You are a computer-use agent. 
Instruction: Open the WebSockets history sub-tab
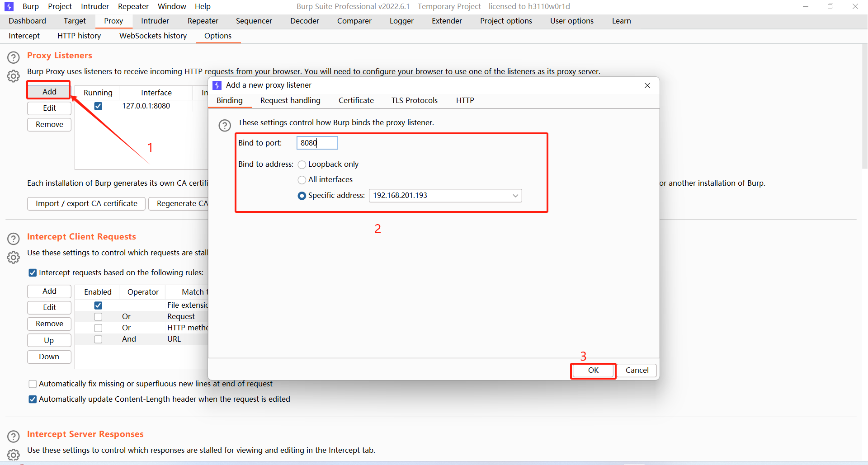pyautogui.click(x=153, y=36)
